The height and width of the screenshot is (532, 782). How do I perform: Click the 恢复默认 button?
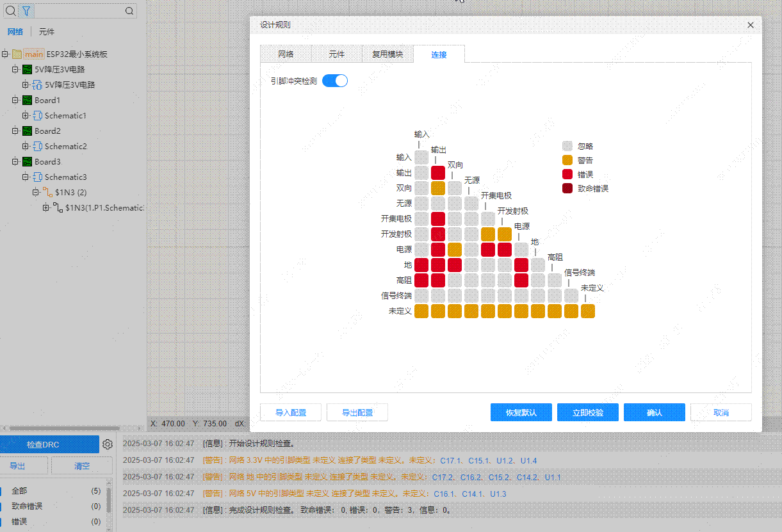(x=521, y=412)
